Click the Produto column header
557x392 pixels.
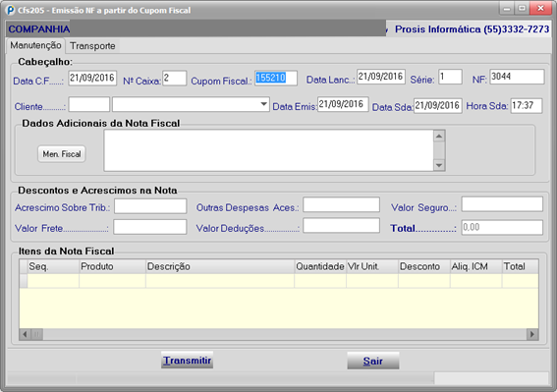pyautogui.click(x=113, y=266)
